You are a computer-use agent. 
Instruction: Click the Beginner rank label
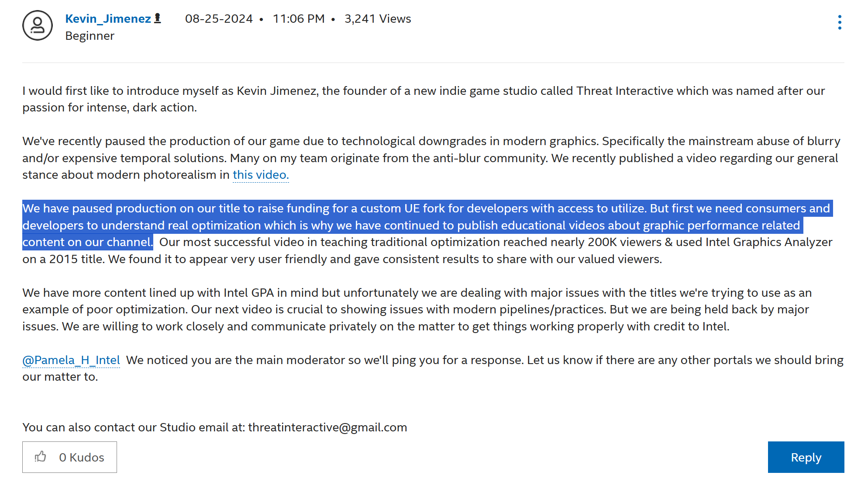pyautogui.click(x=90, y=36)
